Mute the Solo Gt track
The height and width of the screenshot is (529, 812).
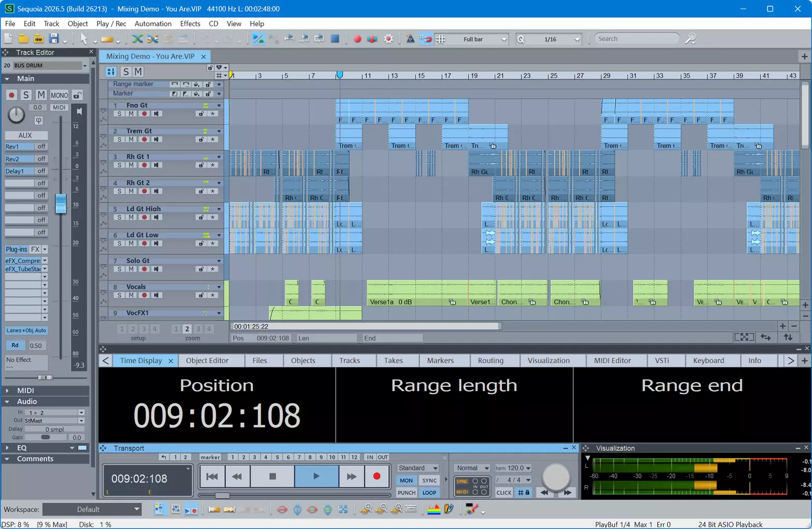131,269
